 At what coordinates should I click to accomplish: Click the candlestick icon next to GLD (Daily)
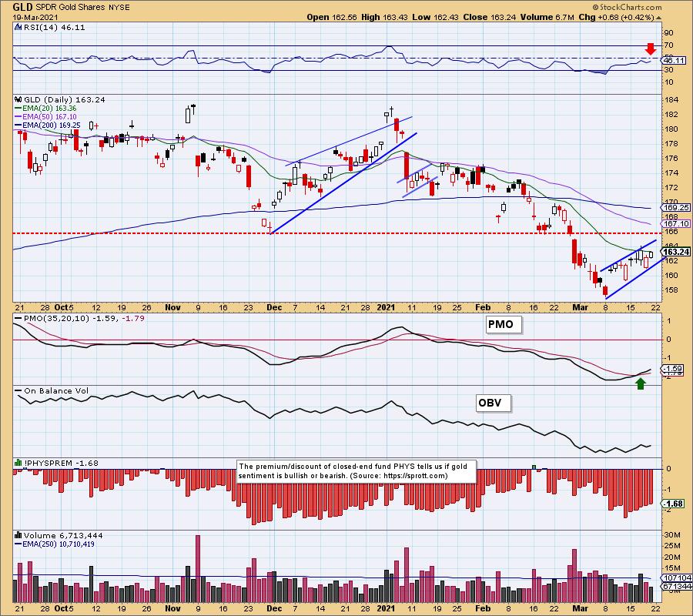point(18,99)
